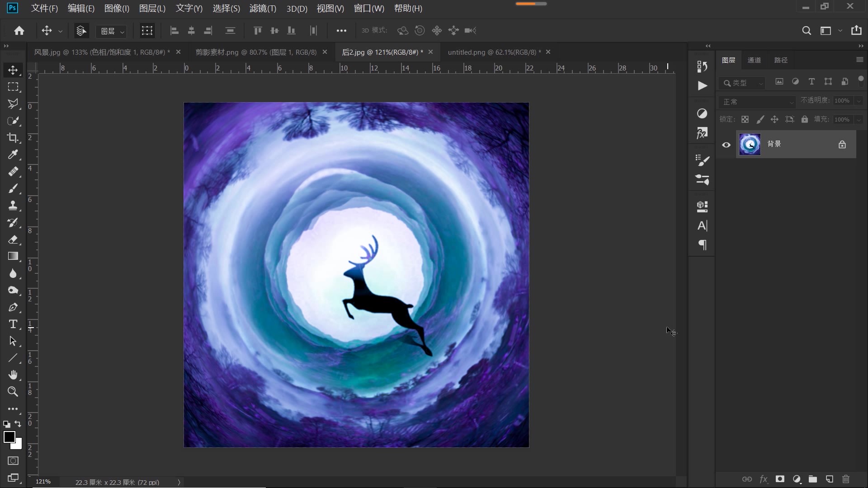This screenshot has height=488, width=868.
Task: Select the Zoom tool
Action: (x=13, y=392)
